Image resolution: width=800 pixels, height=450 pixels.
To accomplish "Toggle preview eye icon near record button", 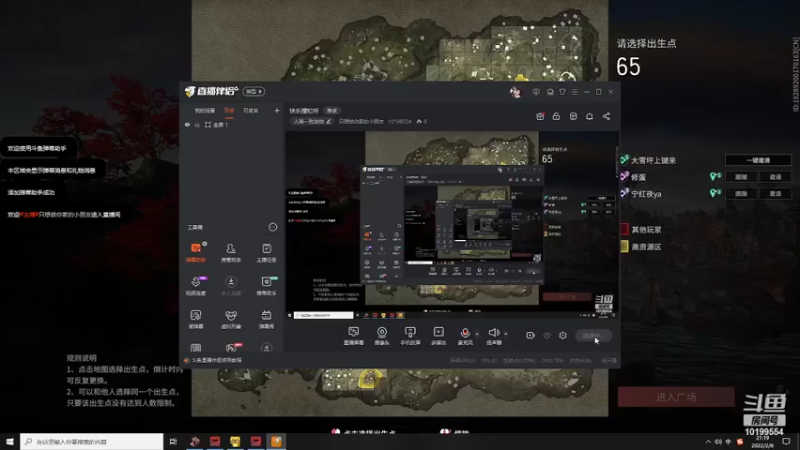I will pos(546,335).
